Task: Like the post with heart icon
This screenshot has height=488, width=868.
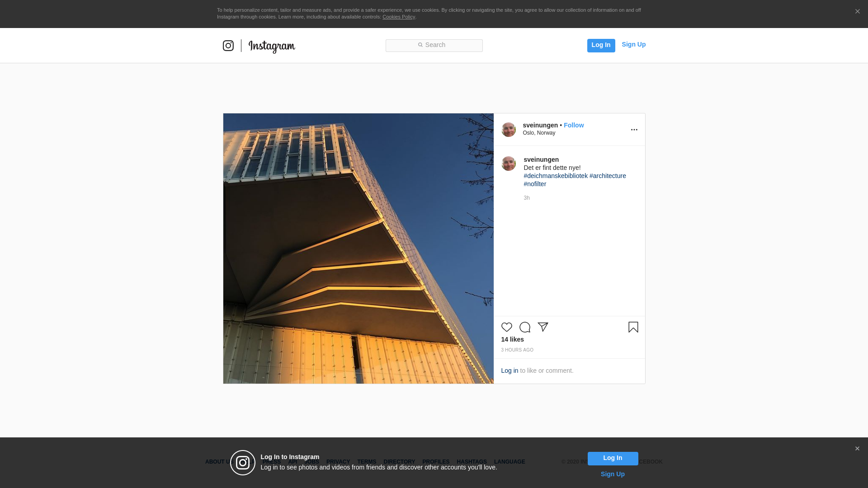Action: pyautogui.click(x=507, y=327)
